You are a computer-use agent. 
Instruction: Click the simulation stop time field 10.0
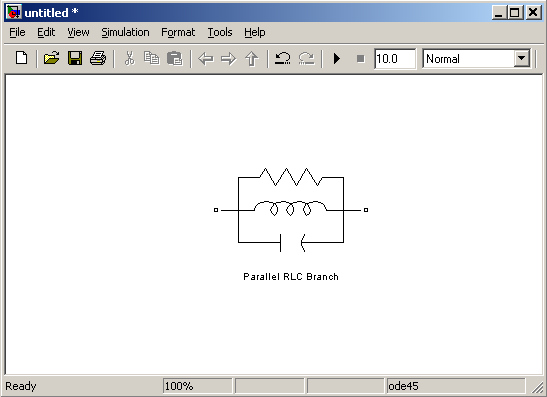395,59
